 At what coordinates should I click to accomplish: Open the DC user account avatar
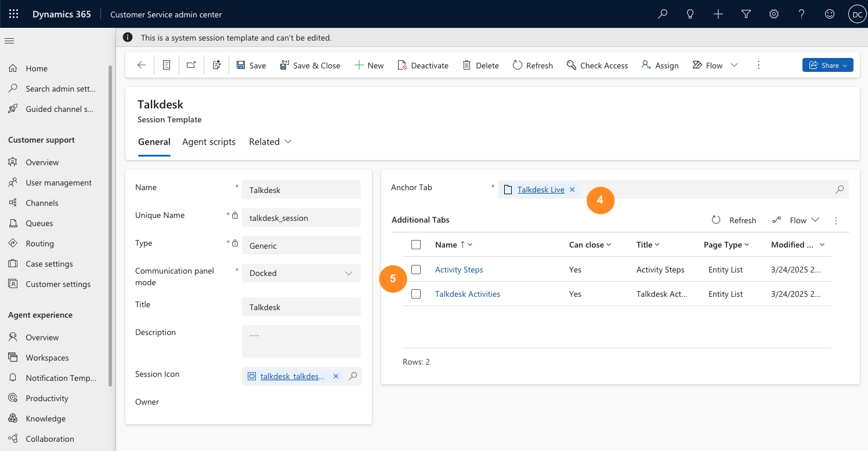point(857,14)
